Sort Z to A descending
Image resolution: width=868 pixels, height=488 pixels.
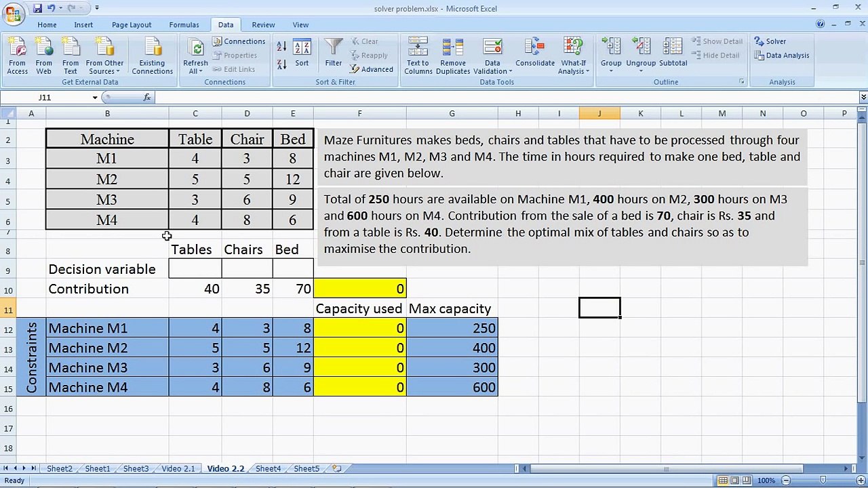click(281, 64)
